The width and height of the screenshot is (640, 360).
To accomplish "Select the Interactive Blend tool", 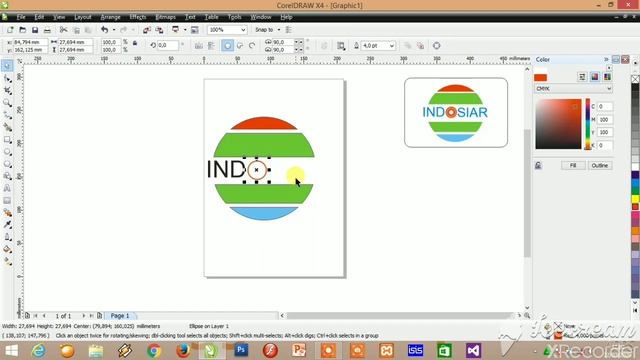I will tap(7, 213).
